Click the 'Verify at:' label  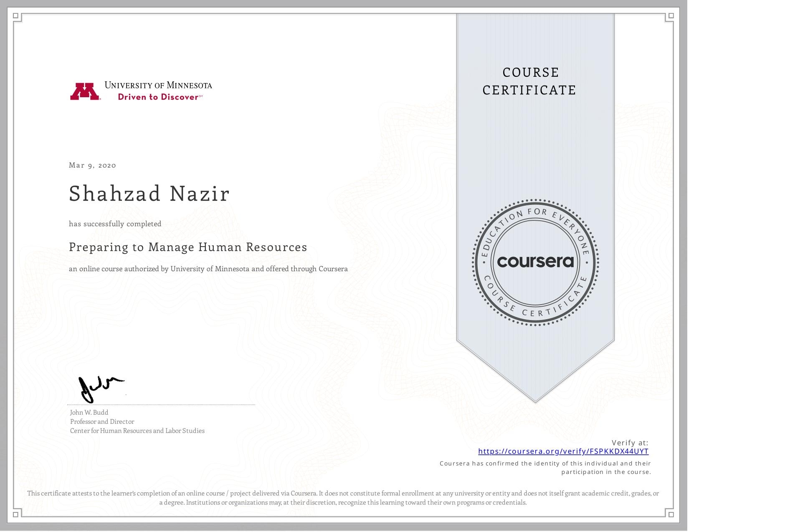(x=630, y=443)
